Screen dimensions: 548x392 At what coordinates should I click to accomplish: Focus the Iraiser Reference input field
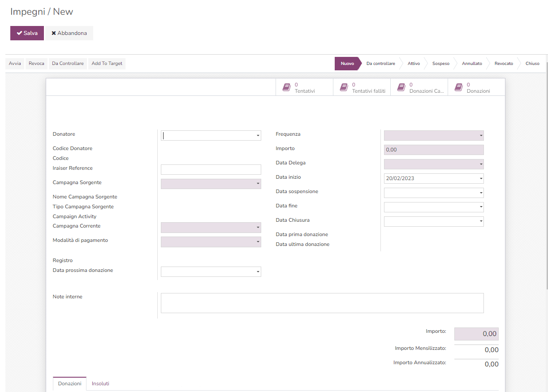pos(211,169)
